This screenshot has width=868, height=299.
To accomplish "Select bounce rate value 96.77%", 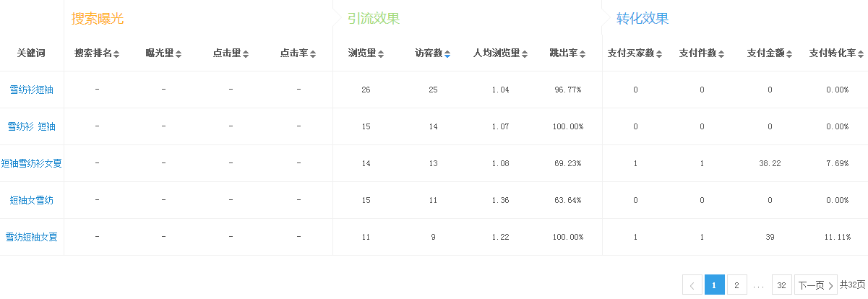I will [568, 90].
